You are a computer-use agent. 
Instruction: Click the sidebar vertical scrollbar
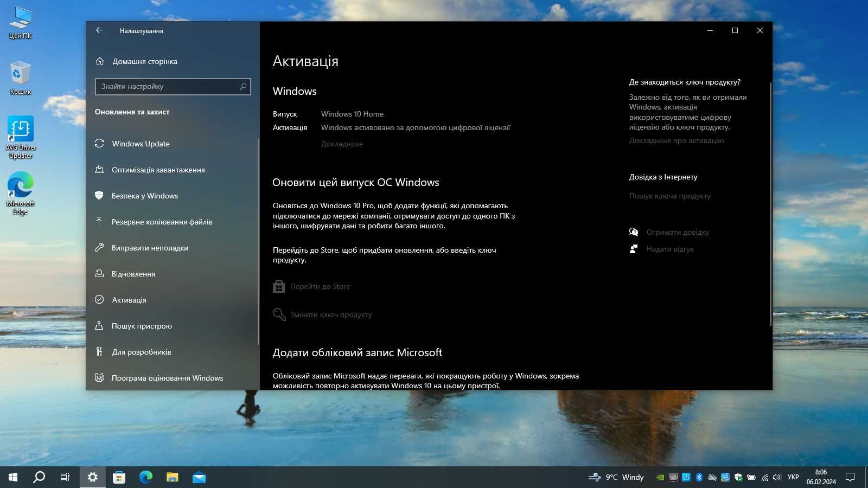pyautogui.click(x=258, y=241)
